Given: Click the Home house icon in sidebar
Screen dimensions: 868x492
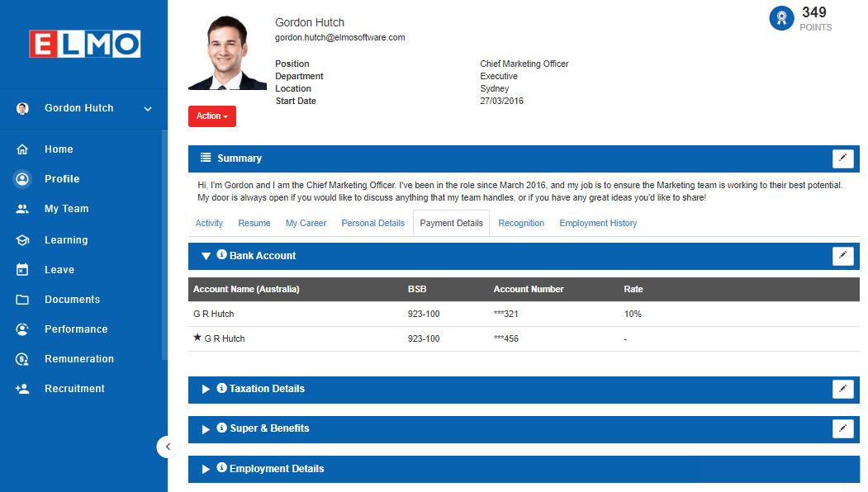Looking at the screenshot, I should pyautogui.click(x=22, y=149).
